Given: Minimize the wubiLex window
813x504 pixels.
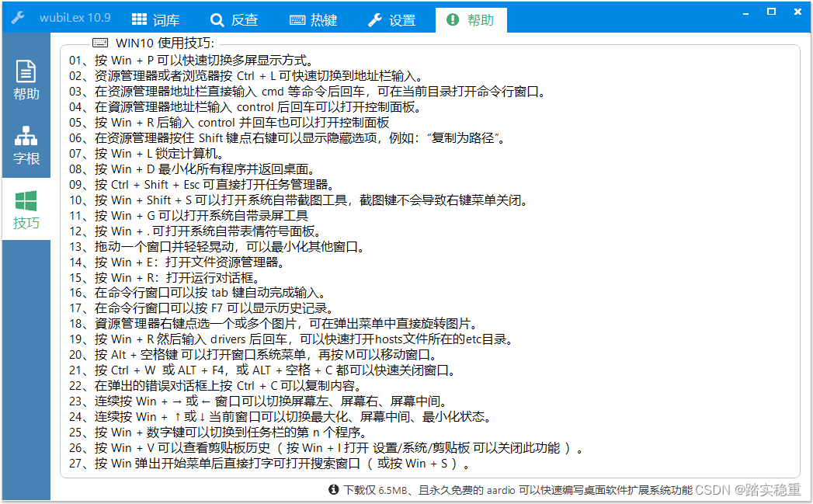Looking at the screenshot, I should tap(745, 13).
